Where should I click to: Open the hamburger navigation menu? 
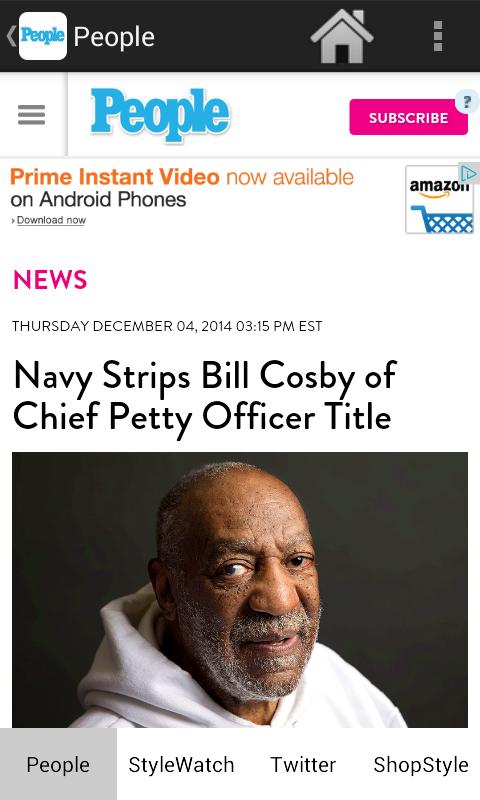(x=32, y=114)
